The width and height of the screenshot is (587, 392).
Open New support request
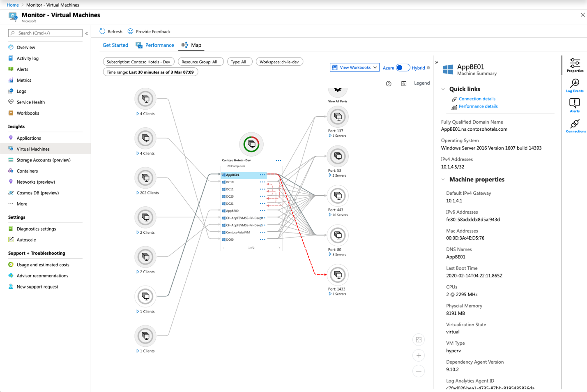37,287
